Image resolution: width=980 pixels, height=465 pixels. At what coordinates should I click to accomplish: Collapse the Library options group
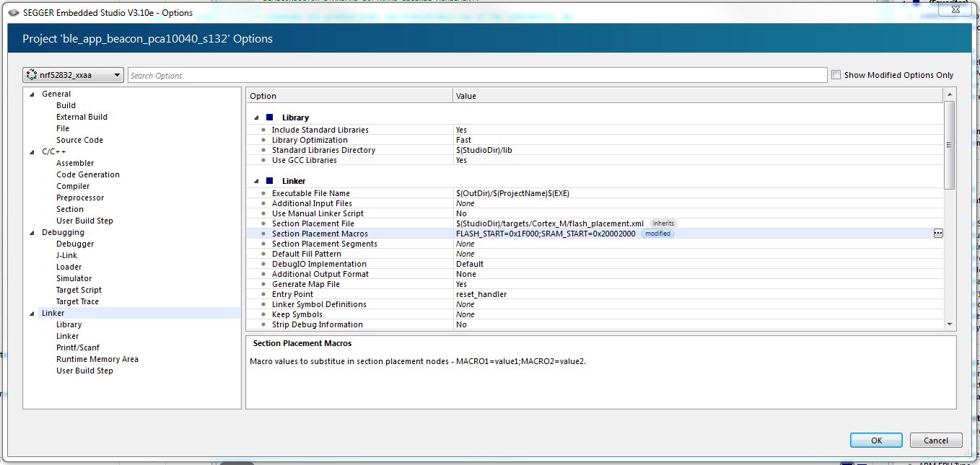(x=256, y=117)
